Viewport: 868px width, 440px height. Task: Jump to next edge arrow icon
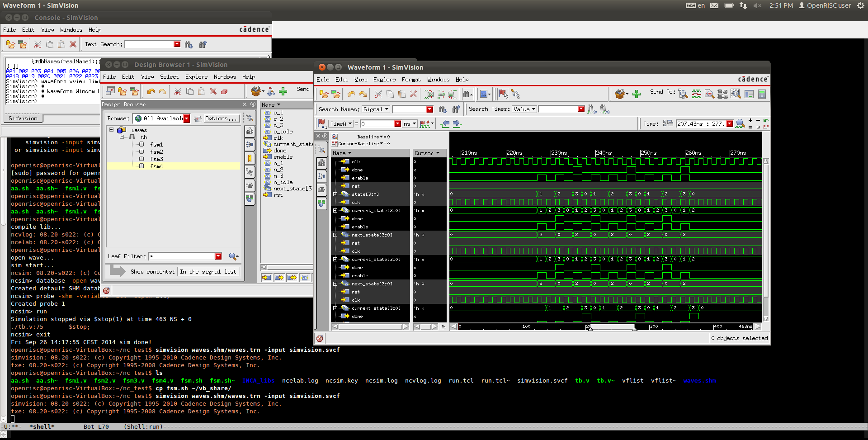click(457, 123)
